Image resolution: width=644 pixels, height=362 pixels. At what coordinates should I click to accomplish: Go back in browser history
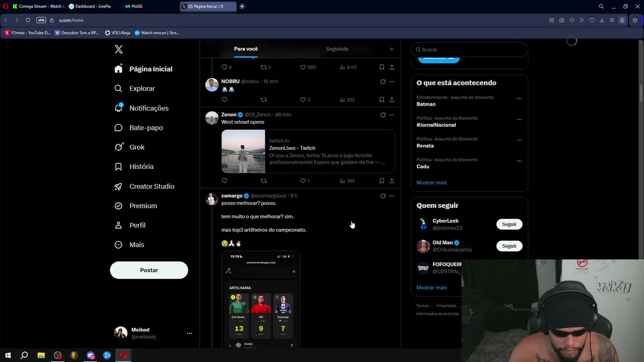pyautogui.click(x=6, y=20)
